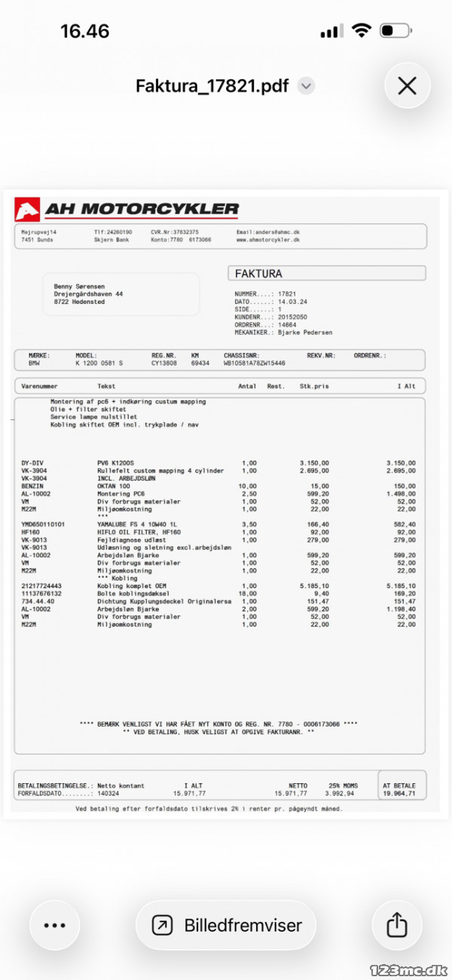Tap the FAKTURA heading box

326,273
